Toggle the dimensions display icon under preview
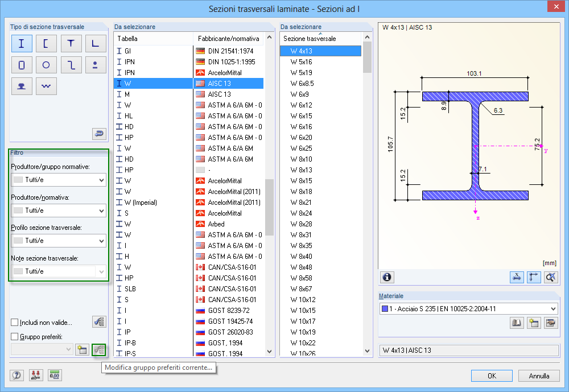The image size is (569, 392). pos(517,277)
